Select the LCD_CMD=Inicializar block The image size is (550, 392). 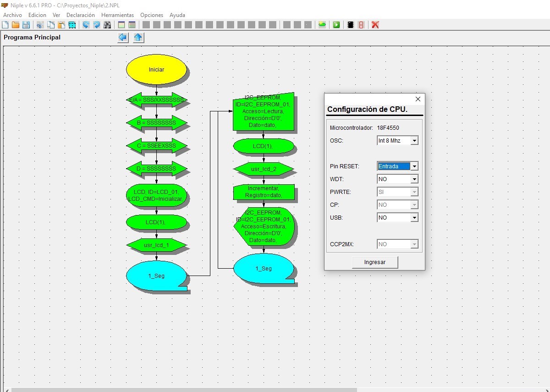pyautogui.click(x=156, y=195)
